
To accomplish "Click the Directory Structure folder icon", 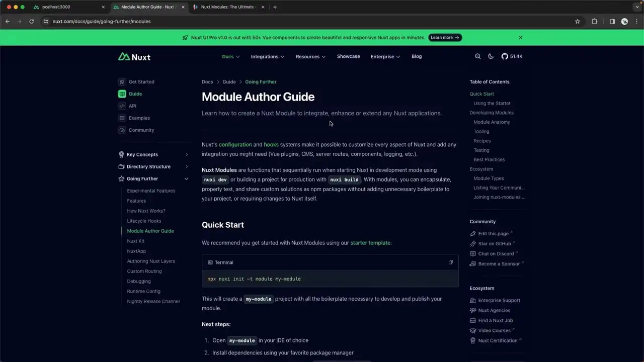I will pyautogui.click(x=121, y=166).
